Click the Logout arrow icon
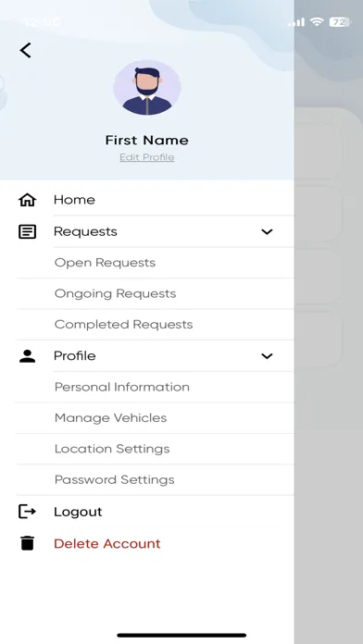 pyautogui.click(x=27, y=512)
